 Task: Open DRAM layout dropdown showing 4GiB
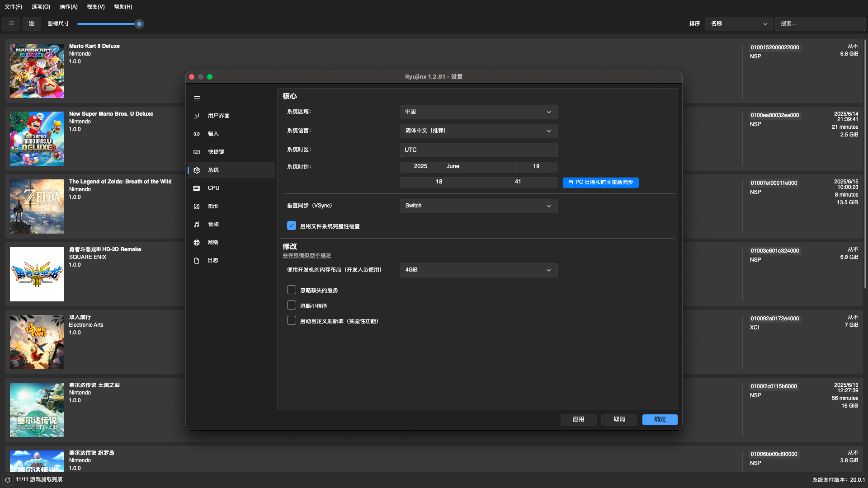point(478,270)
